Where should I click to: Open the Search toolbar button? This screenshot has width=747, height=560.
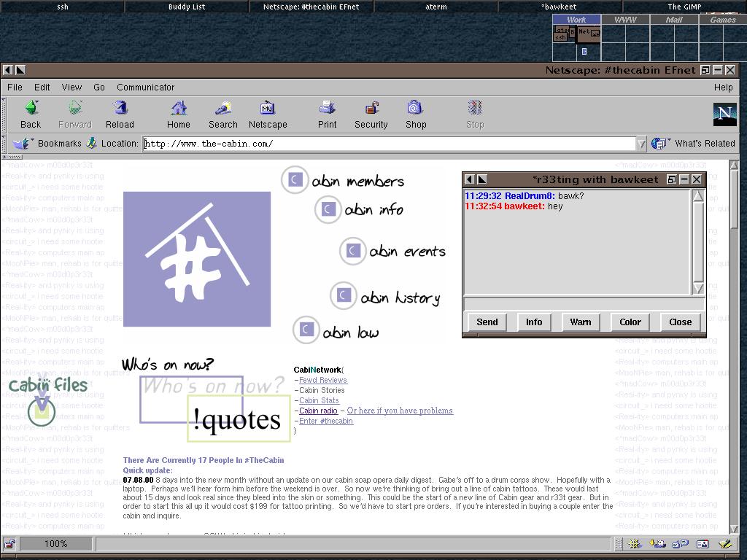[x=223, y=114]
